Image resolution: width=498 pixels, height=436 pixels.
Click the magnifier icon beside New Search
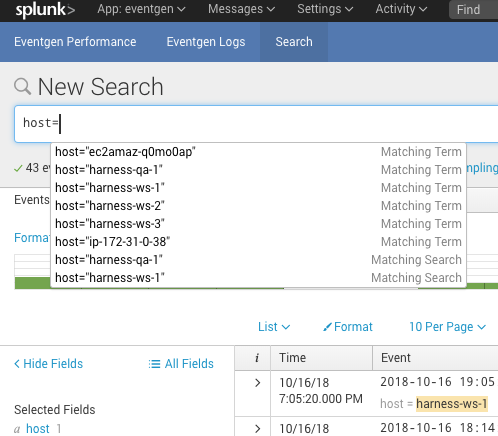22,87
